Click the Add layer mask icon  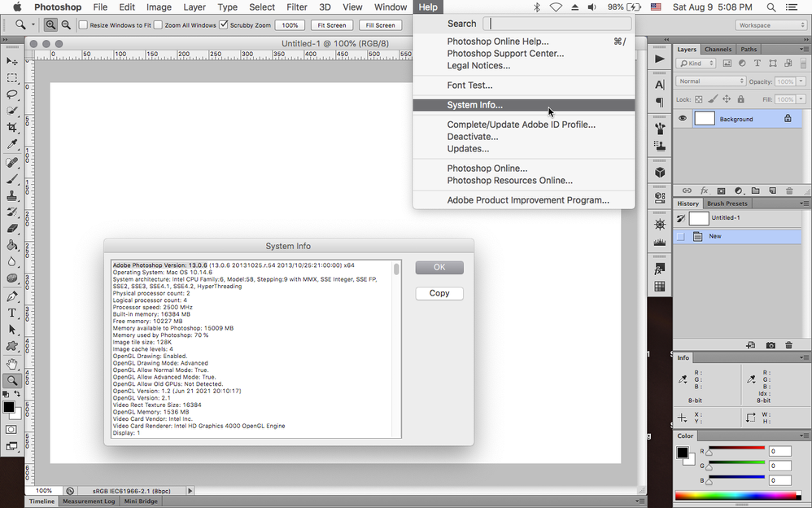[x=721, y=190]
